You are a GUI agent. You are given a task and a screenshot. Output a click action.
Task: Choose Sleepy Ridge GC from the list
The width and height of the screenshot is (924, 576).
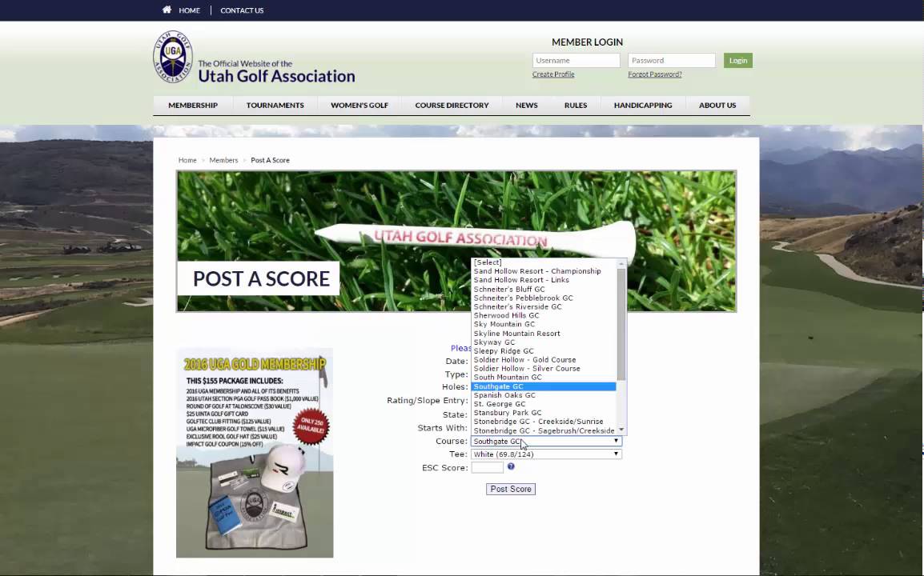coord(544,351)
